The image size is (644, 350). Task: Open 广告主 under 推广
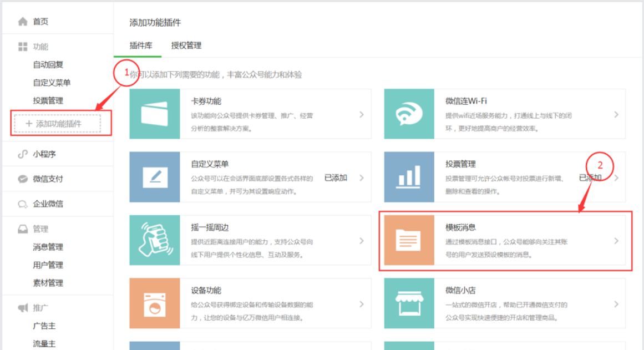click(44, 326)
